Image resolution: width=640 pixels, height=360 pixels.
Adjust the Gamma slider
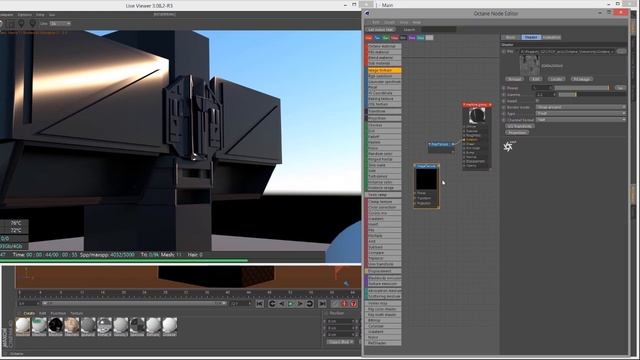591,94
